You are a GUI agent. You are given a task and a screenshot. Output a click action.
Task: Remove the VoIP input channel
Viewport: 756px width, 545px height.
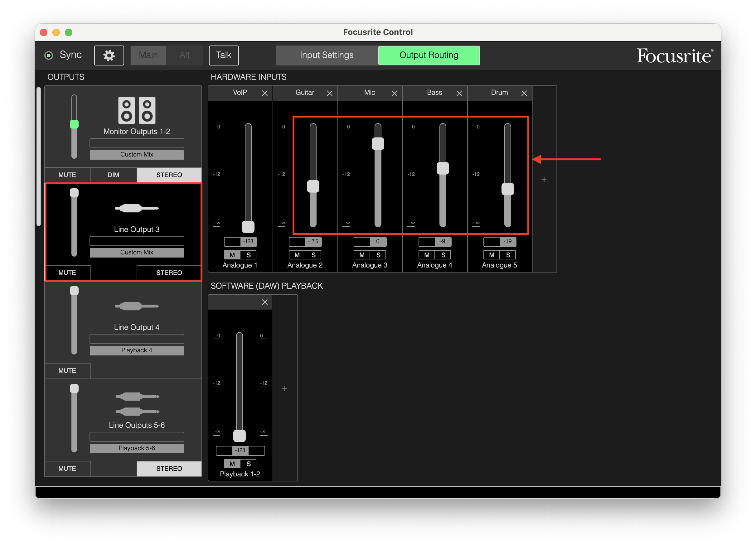[265, 93]
